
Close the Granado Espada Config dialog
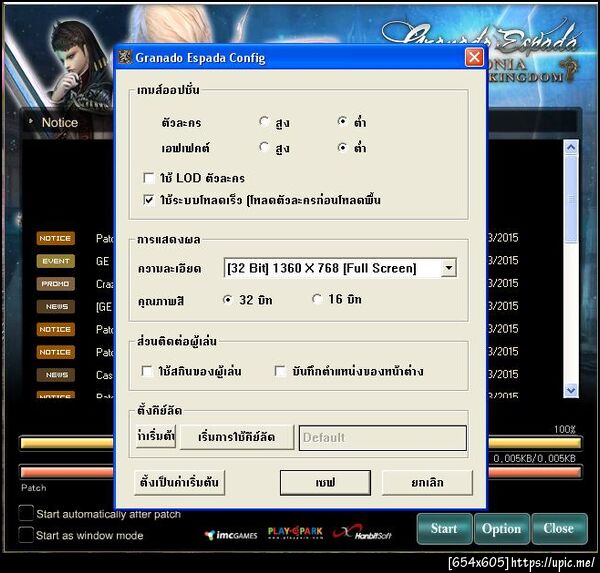click(474, 58)
